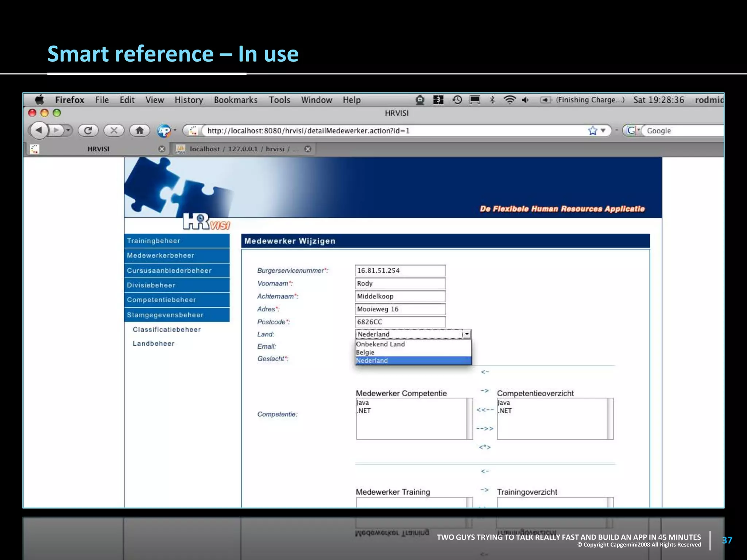Click into the Achternaam field
The image size is (747, 560).
tap(400, 296)
